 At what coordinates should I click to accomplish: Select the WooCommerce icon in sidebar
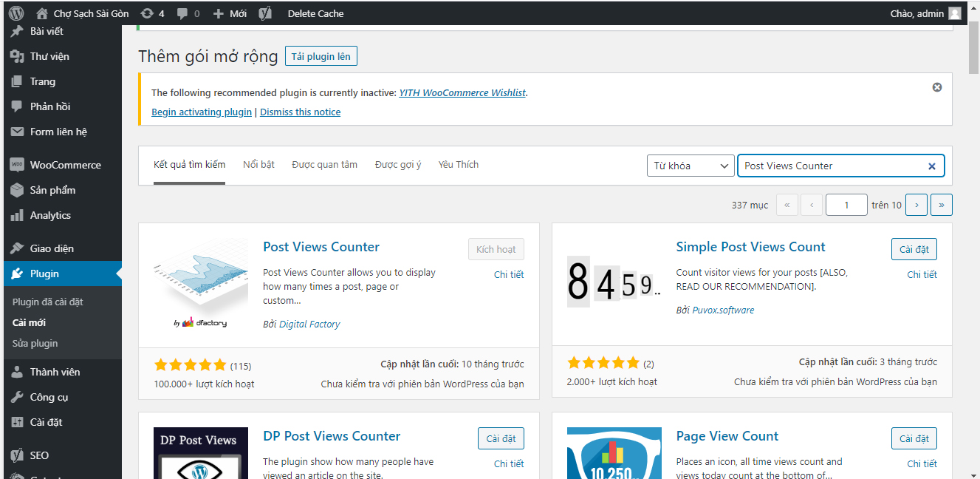click(x=16, y=164)
